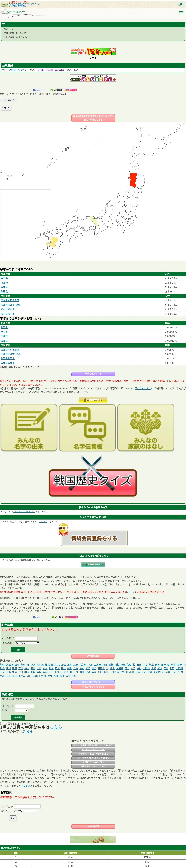Click lower Instagram フォローする button

click(x=71, y=617)
